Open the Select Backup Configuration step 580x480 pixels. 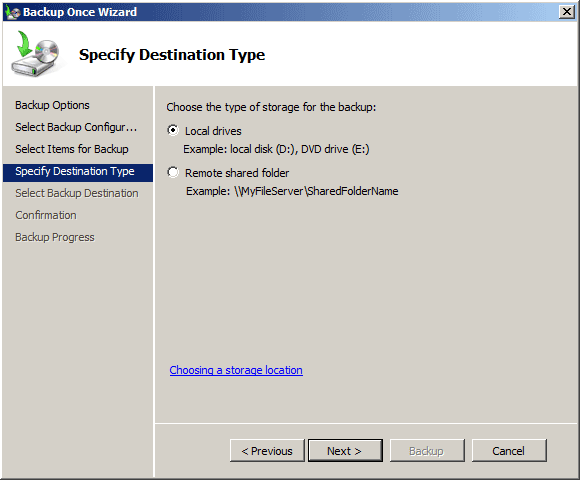(x=76, y=127)
